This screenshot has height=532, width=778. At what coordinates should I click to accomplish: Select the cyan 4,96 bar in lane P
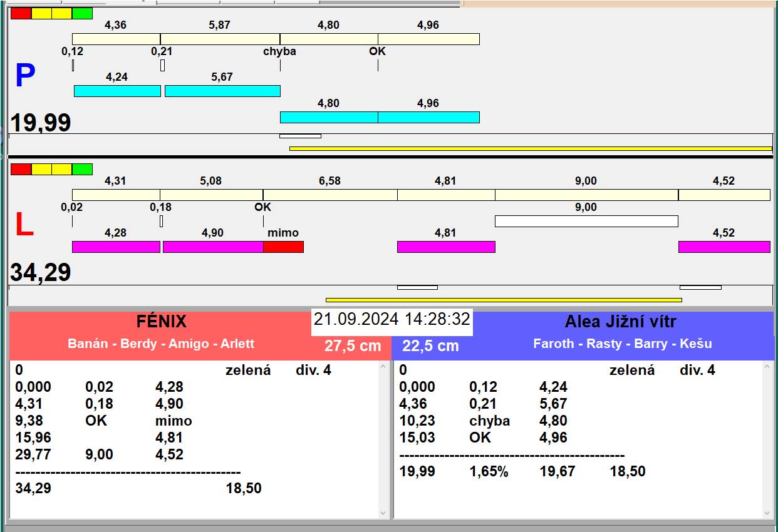(428, 117)
